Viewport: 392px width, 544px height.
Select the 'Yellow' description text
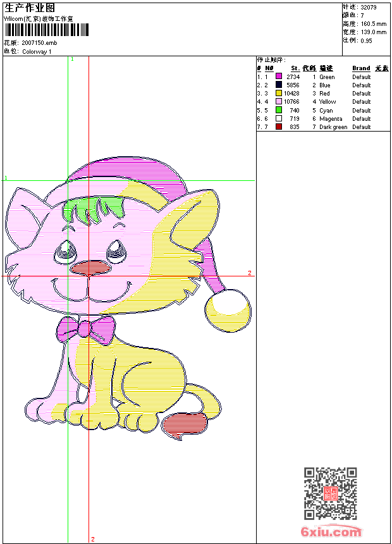coord(328,102)
